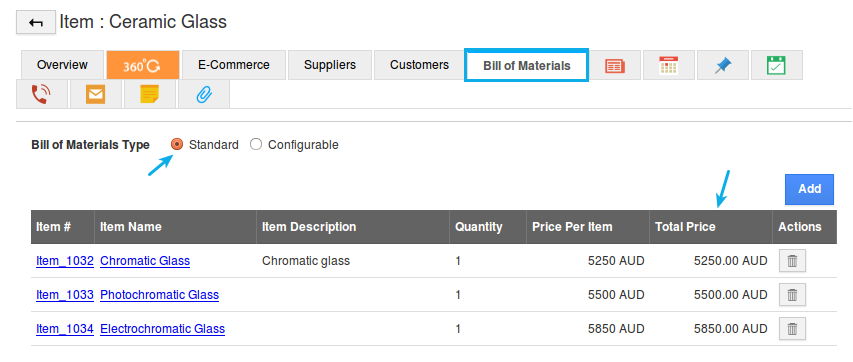Open the blue pushpin icon tab
The image size is (853, 362).
pos(723,65)
